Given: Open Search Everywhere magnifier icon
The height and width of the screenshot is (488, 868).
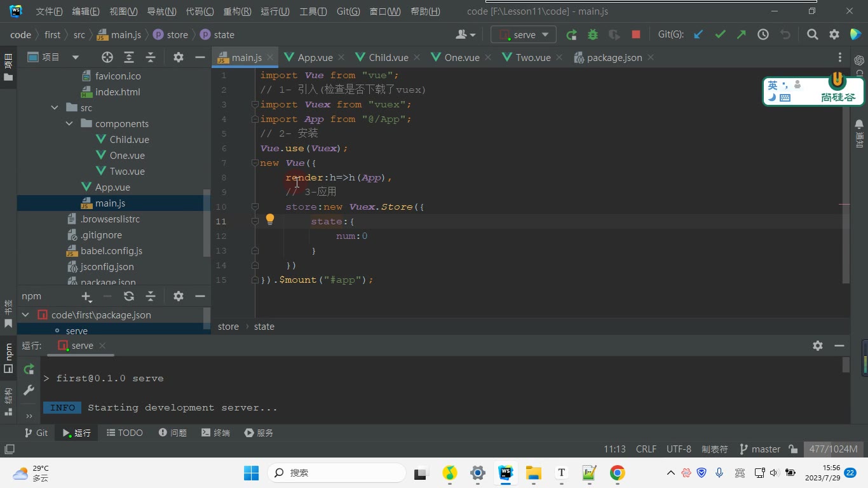Looking at the screenshot, I should point(813,35).
